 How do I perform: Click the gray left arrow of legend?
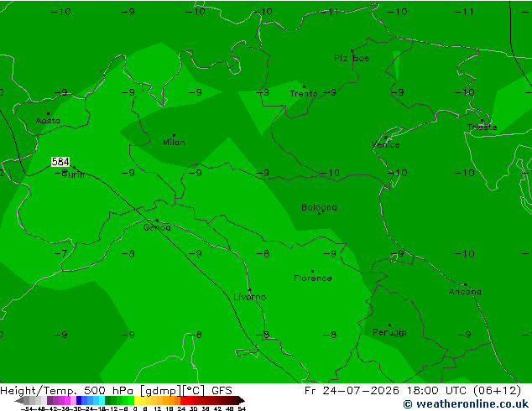coord(19,400)
